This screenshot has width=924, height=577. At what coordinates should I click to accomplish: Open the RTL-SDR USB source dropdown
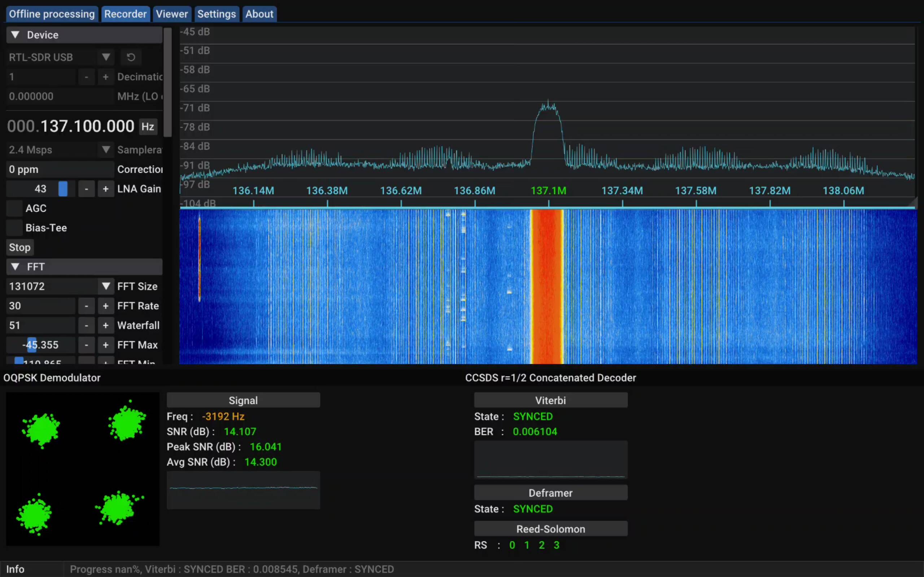[106, 57]
